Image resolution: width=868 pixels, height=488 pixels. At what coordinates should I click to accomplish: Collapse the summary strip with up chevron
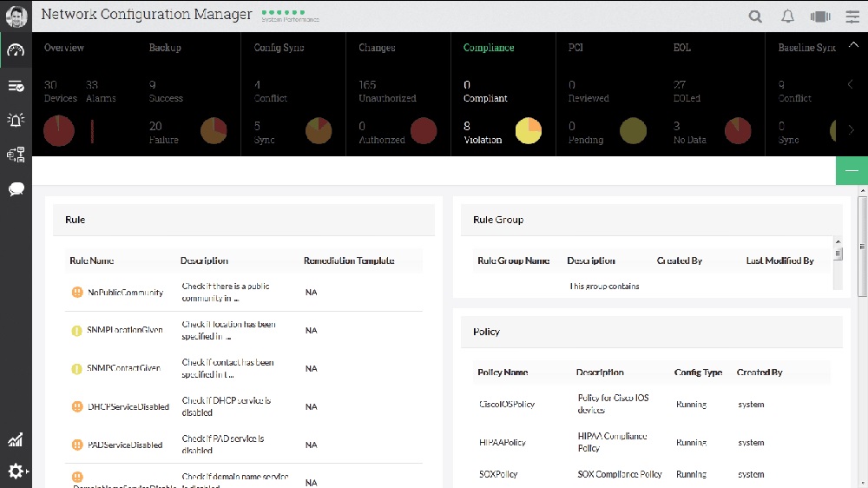click(853, 45)
